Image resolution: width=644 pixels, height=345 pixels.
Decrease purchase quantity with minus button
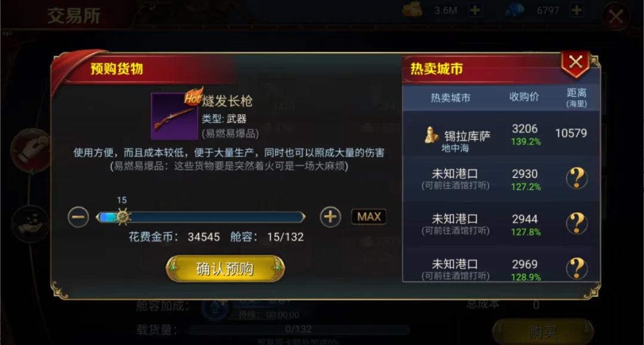coord(78,217)
